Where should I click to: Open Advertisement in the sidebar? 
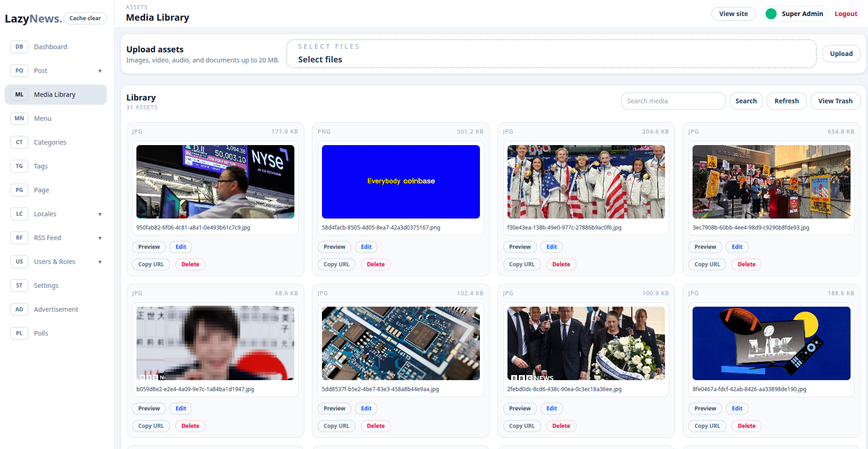(56, 309)
